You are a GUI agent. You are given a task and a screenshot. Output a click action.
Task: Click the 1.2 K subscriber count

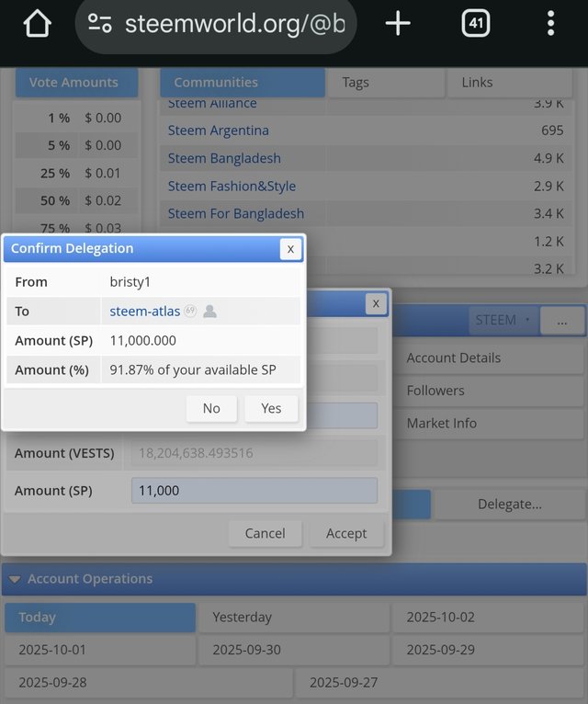[x=548, y=242]
